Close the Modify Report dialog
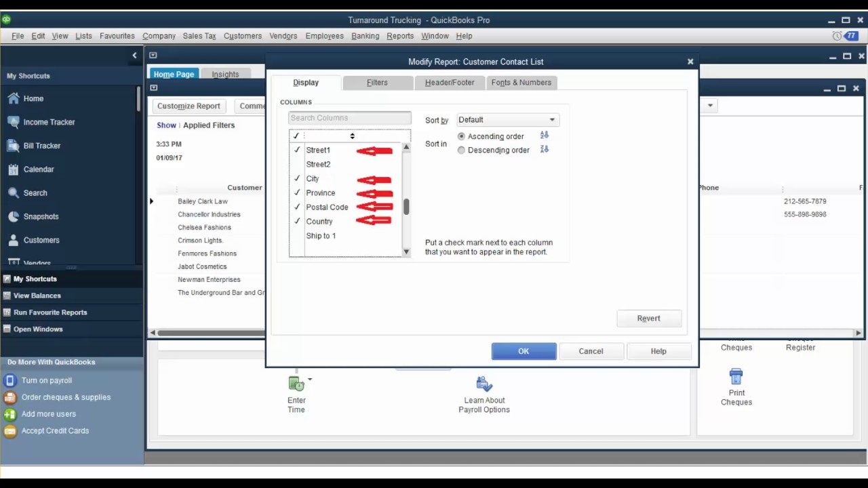868x488 pixels. [x=690, y=62]
